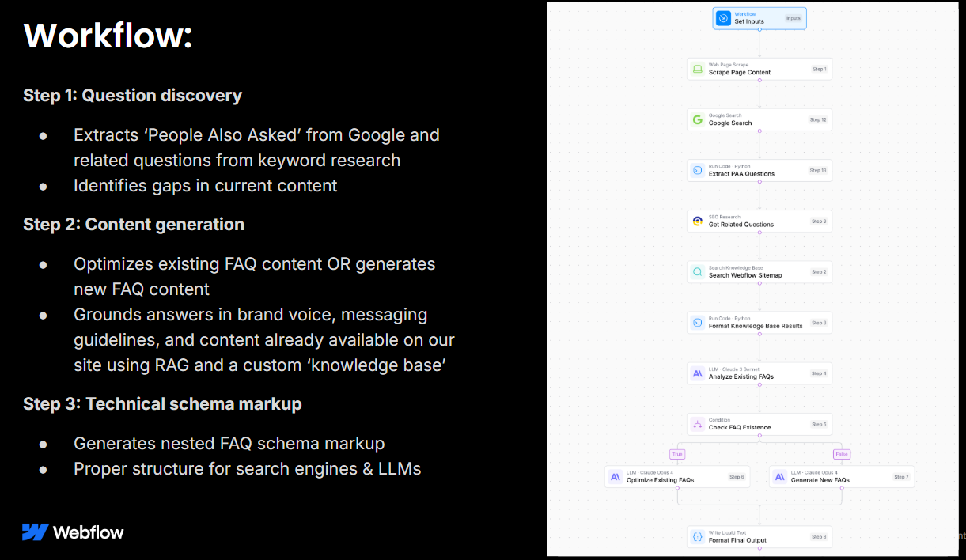Viewport: 966px width, 560px height.
Task: Select the 'Set Inputs' node title
Action: pyautogui.click(x=749, y=21)
